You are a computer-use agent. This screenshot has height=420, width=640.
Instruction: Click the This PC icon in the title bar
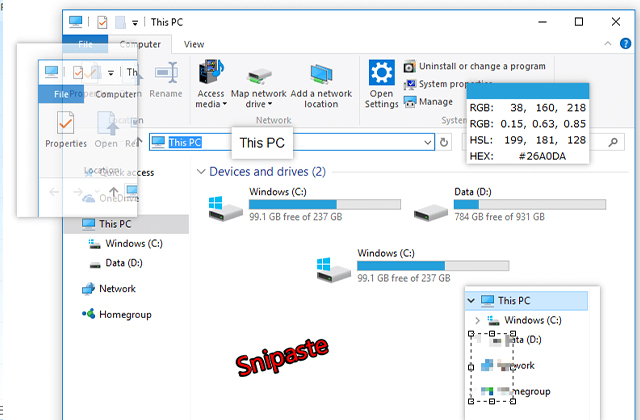76,22
